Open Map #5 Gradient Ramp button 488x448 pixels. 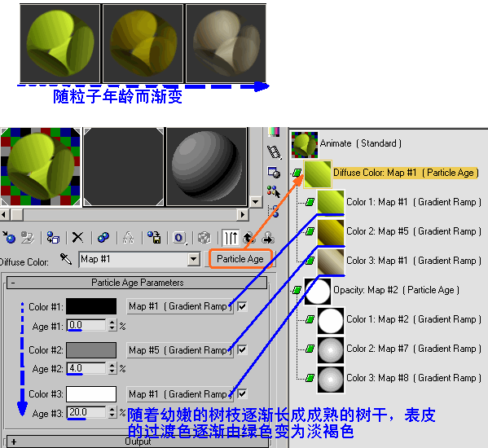180,350
